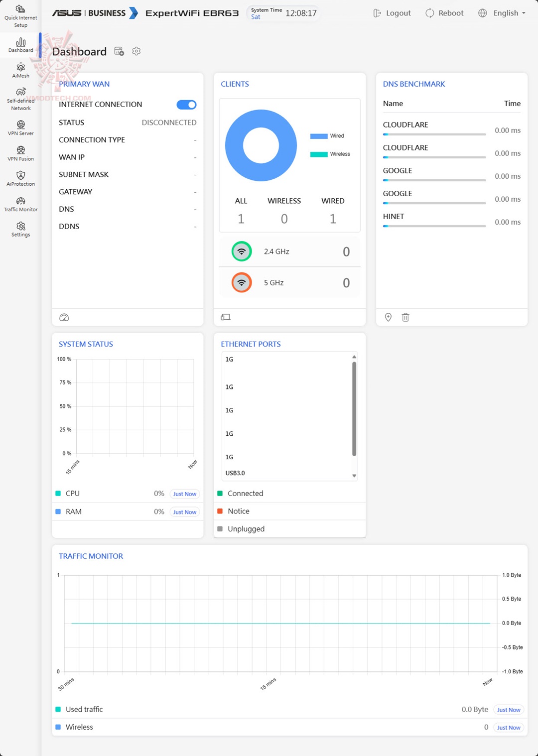Open Self-defined Network in sidebar

(x=20, y=99)
